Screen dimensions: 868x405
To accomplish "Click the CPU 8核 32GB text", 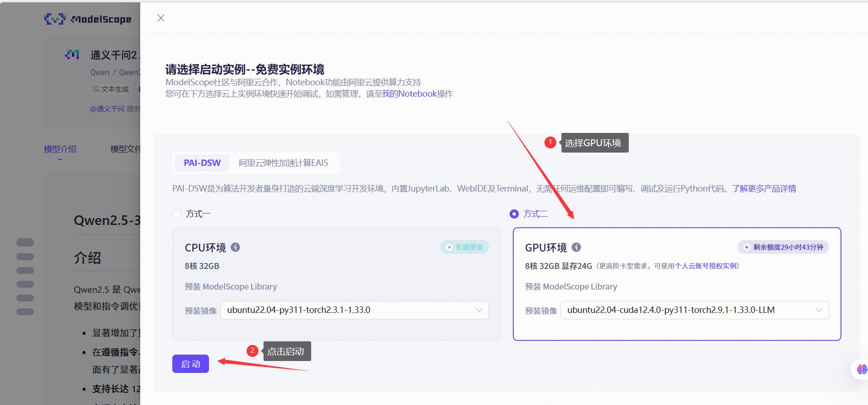I will point(202,266).
